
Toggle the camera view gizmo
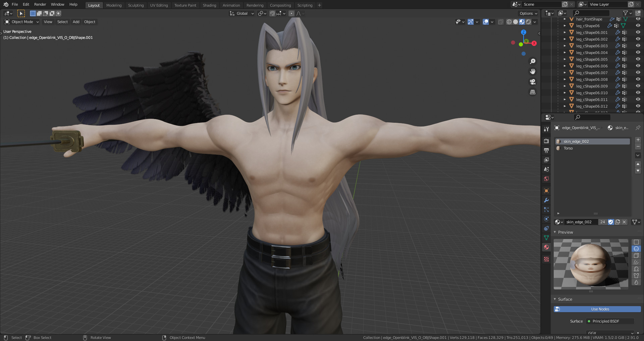pyautogui.click(x=532, y=82)
